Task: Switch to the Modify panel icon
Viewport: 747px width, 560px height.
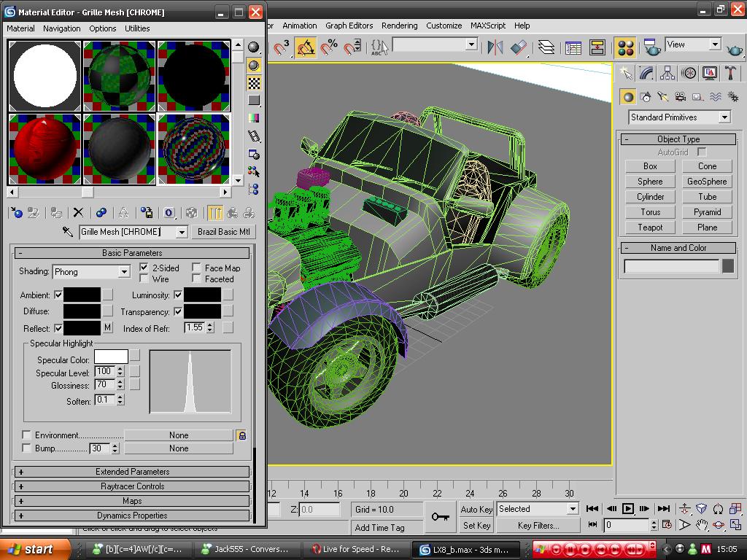Action: click(646, 74)
